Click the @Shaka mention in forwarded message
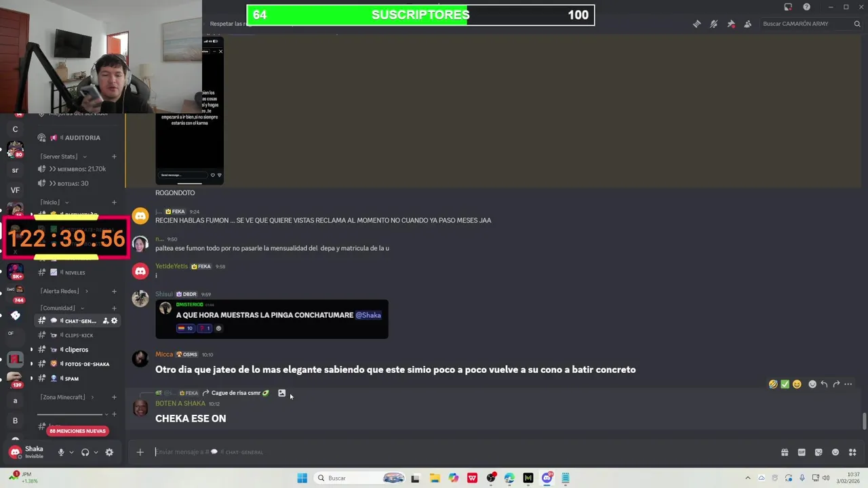Image resolution: width=868 pixels, height=488 pixels. pos(368,315)
